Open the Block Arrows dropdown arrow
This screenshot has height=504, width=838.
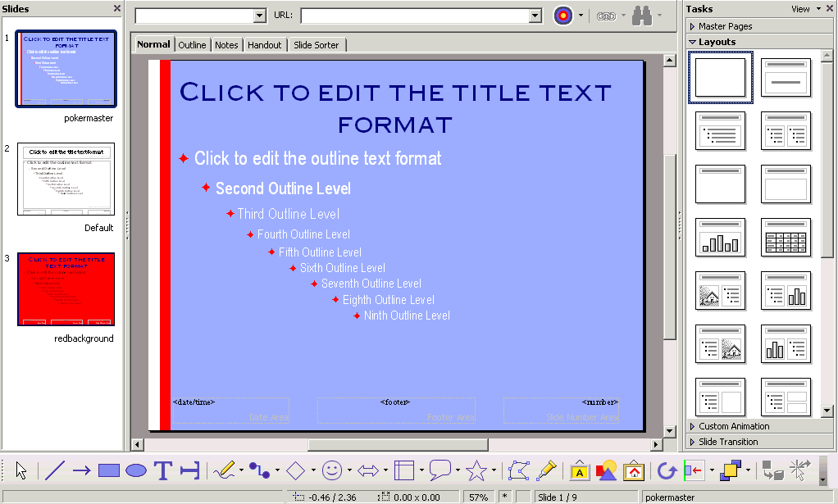click(385, 470)
